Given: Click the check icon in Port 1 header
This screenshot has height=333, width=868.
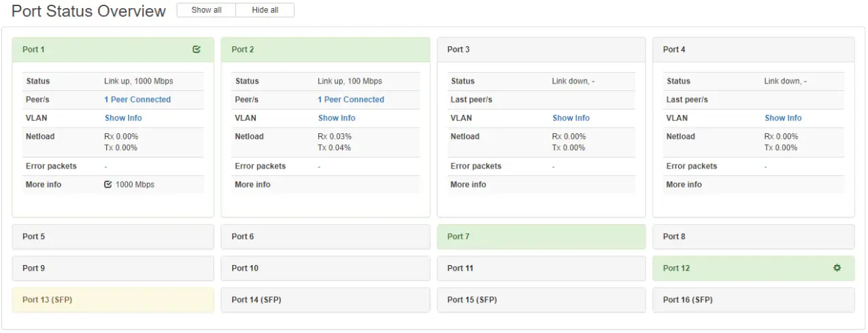Looking at the screenshot, I should (x=197, y=49).
